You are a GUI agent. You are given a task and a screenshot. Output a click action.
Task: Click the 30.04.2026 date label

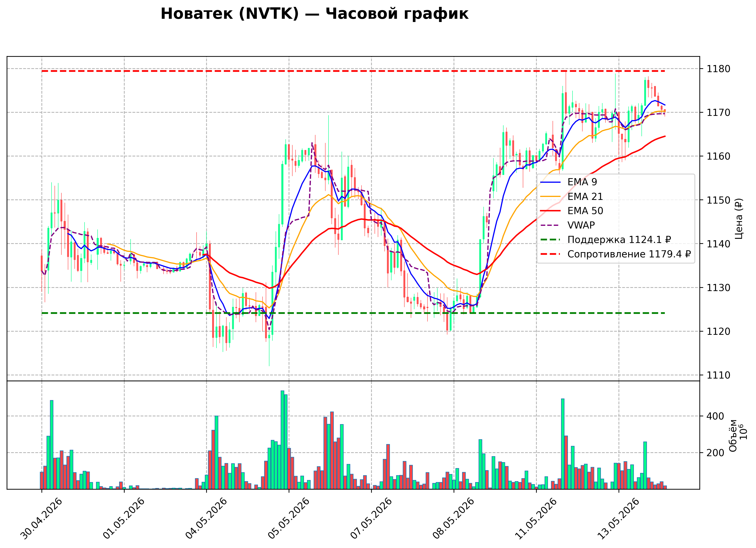pyautogui.click(x=41, y=519)
